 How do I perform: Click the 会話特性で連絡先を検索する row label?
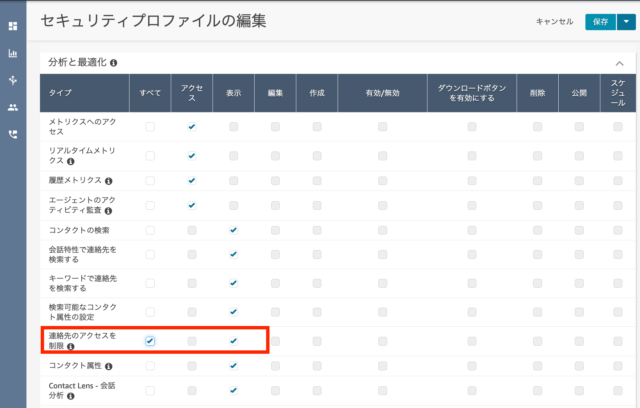coord(82,255)
